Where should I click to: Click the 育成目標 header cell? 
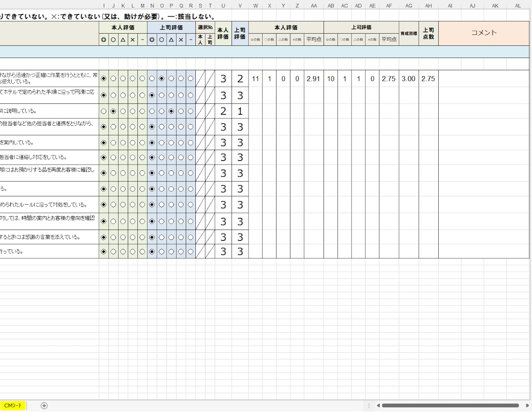(x=409, y=33)
